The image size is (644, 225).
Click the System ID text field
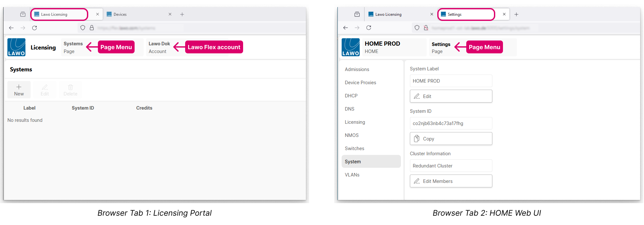coord(451,123)
